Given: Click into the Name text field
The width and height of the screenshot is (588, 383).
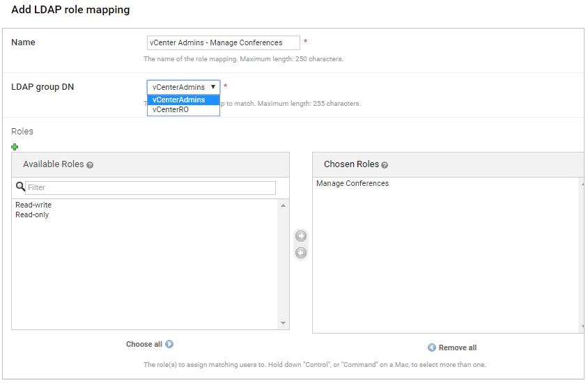Looking at the screenshot, I should coord(223,42).
